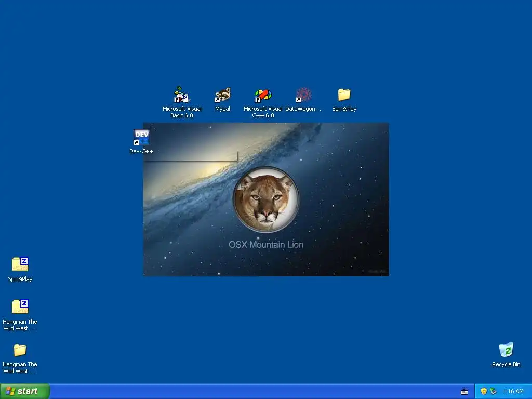Viewport: 532px width, 399px height.
Task: Click the Safely Remove Hardware tray icon
Action: tap(494, 391)
